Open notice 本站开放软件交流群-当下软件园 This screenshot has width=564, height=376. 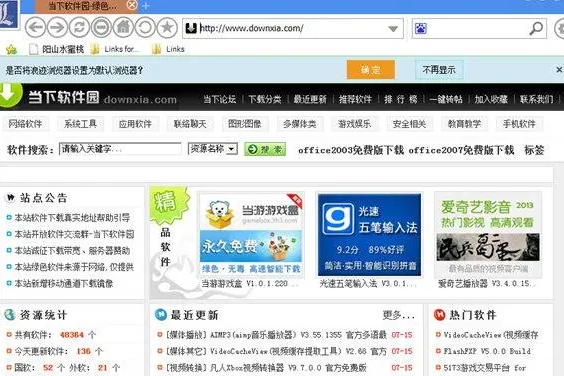click(x=74, y=234)
